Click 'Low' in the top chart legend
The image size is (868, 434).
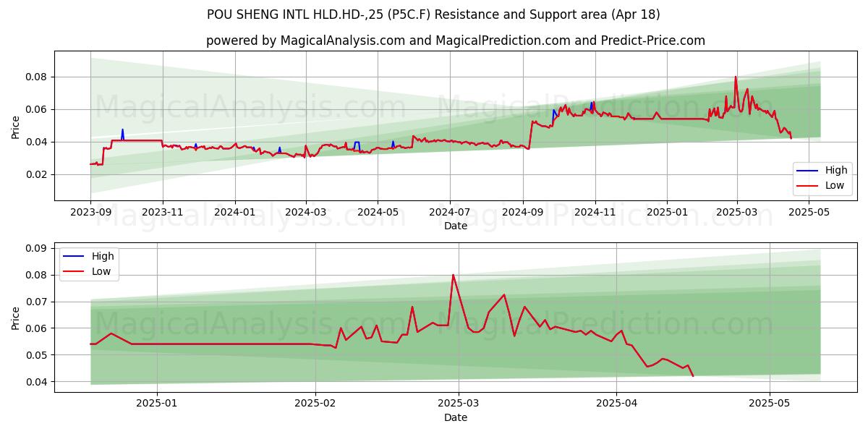835,185
